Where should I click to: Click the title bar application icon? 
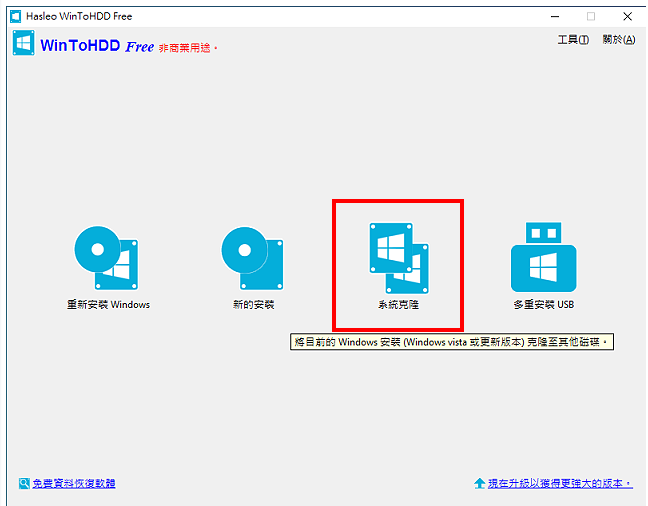point(16,17)
